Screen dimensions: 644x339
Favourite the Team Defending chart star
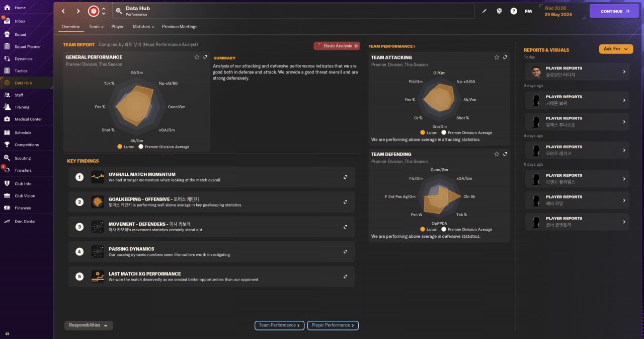(497, 154)
